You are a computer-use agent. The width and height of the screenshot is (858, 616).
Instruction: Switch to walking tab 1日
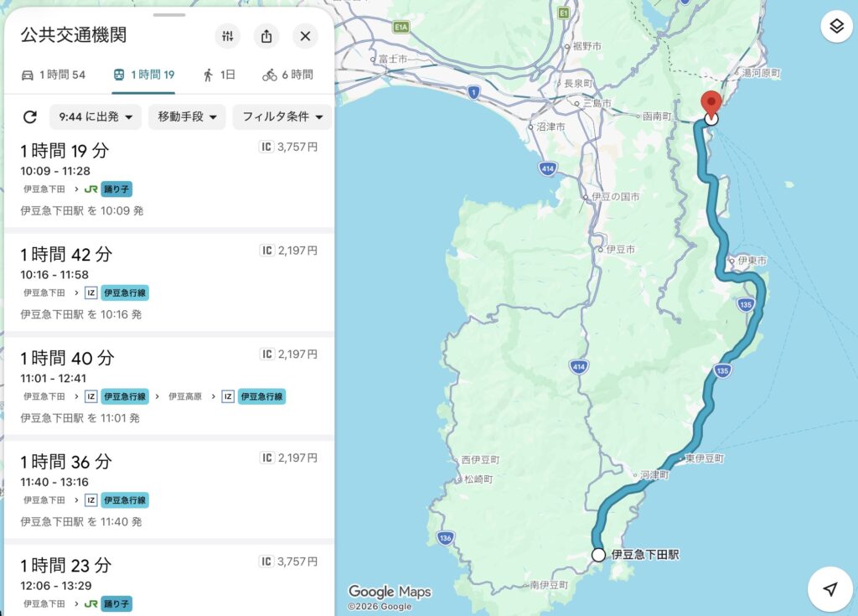[219, 75]
